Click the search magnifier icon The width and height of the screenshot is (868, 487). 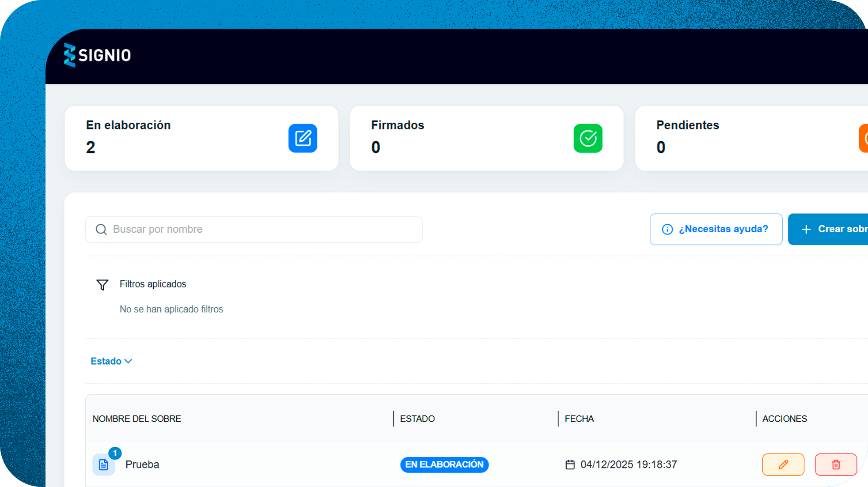pos(101,229)
